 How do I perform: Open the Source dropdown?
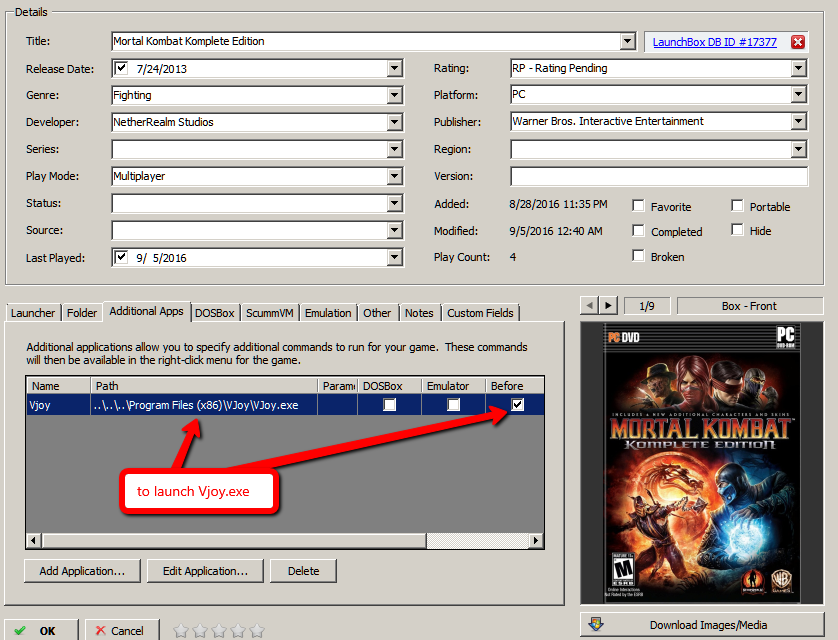point(395,230)
